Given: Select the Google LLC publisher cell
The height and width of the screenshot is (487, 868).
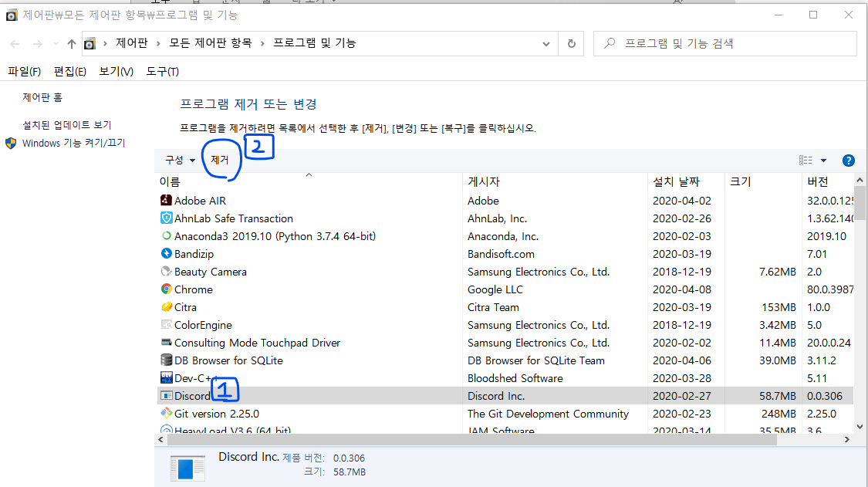Looking at the screenshot, I should pyautogui.click(x=495, y=289).
